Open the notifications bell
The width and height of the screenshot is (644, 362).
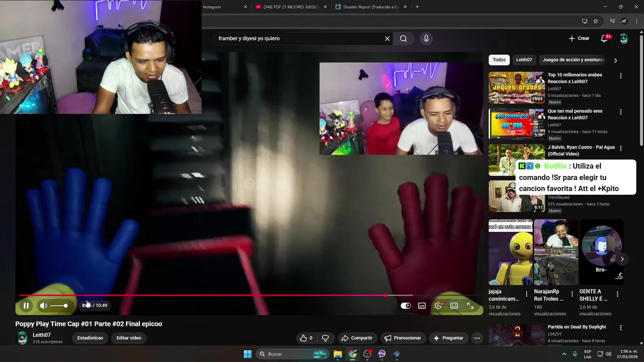(x=605, y=38)
